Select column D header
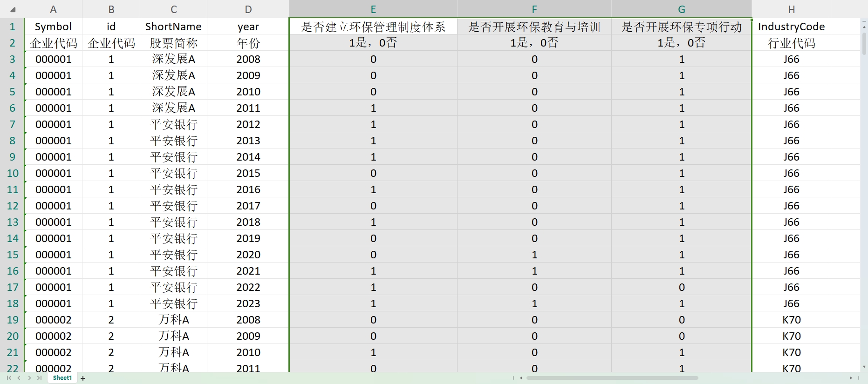This screenshot has width=868, height=384. pos(248,9)
